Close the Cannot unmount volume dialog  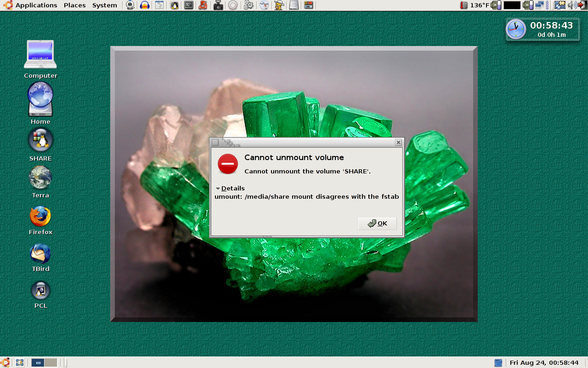pyautogui.click(x=398, y=143)
